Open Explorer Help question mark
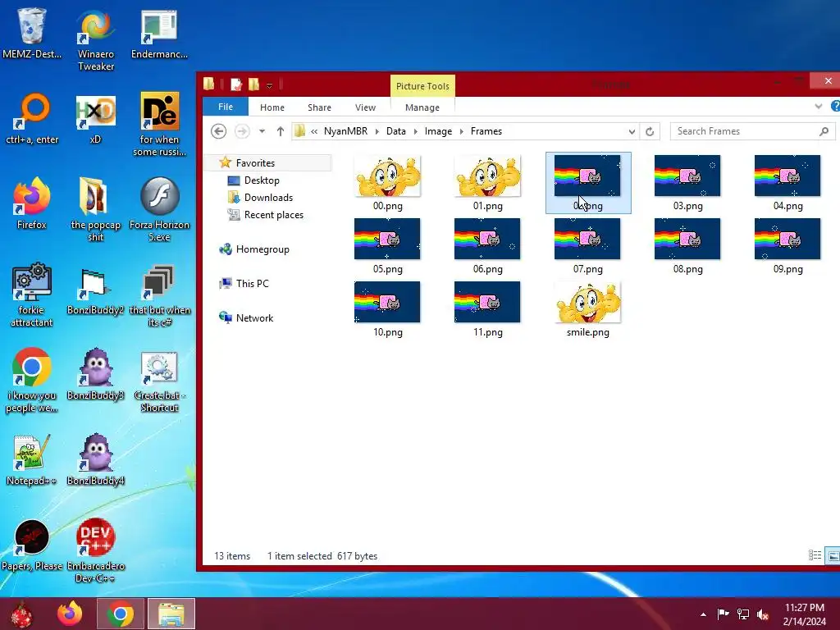 click(835, 106)
